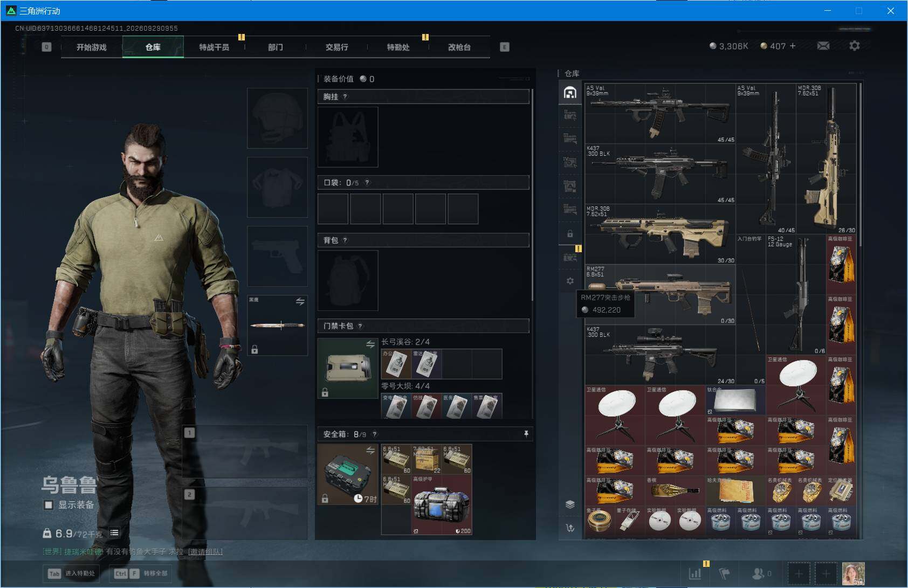Click the locked container padlock in stash sidebar

[570, 234]
